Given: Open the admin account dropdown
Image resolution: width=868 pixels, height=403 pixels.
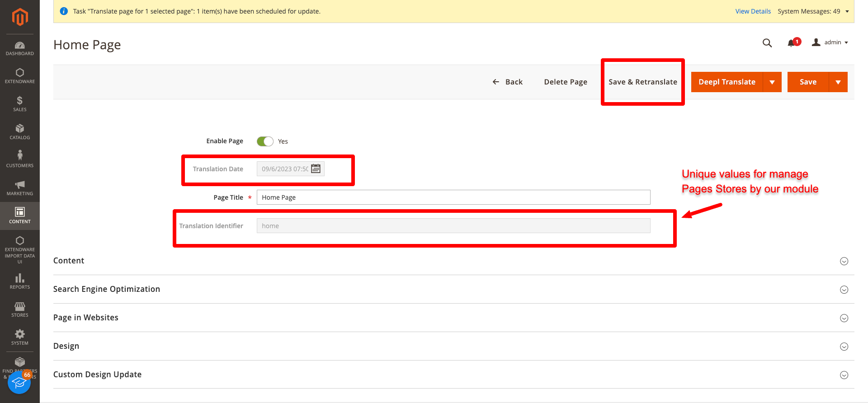Looking at the screenshot, I should [x=830, y=42].
